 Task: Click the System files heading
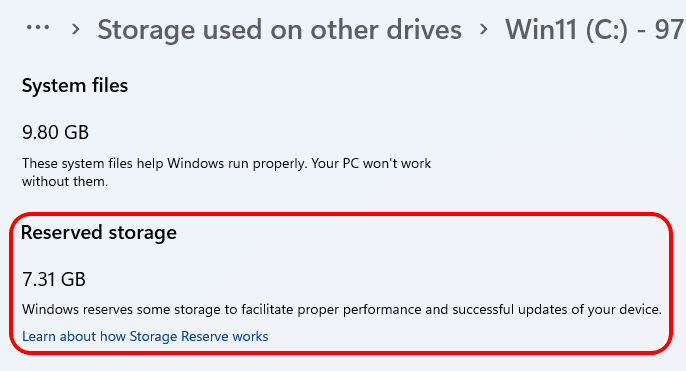click(x=75, y=85)
